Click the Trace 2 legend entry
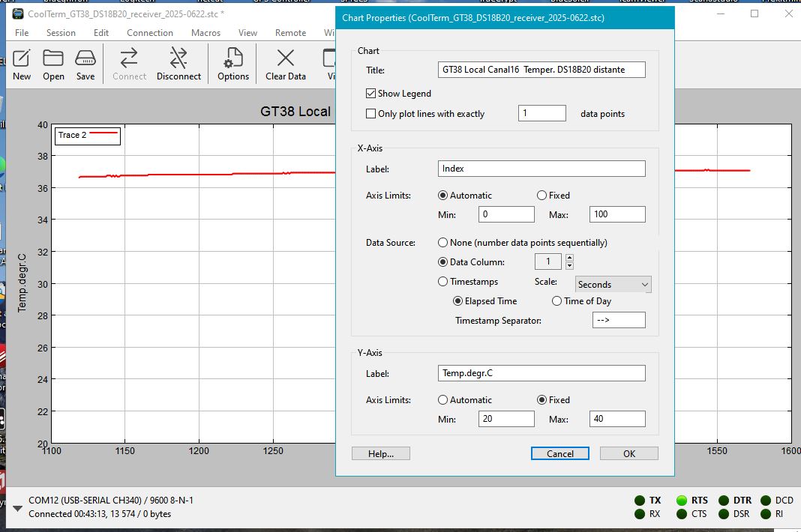The width and height of the screenshot is (801, 532). pos(87,136)
